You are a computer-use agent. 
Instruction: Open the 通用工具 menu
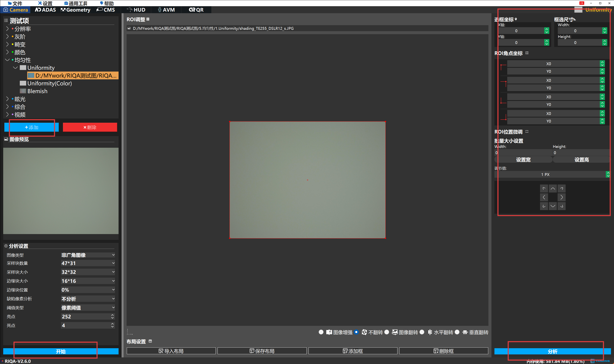pyautogui.click(x=76, y=3)
